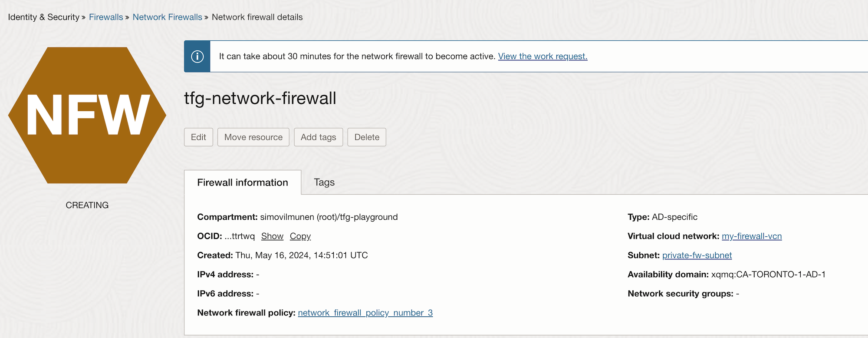Click the Edit button
The width and height of the screenshot is (868, 338).
point(198,137)
